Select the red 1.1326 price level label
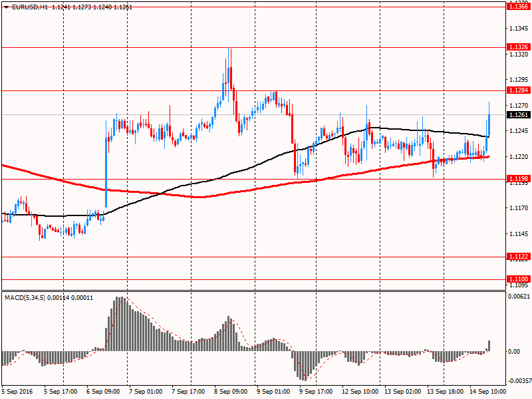 tap(518, 47)
